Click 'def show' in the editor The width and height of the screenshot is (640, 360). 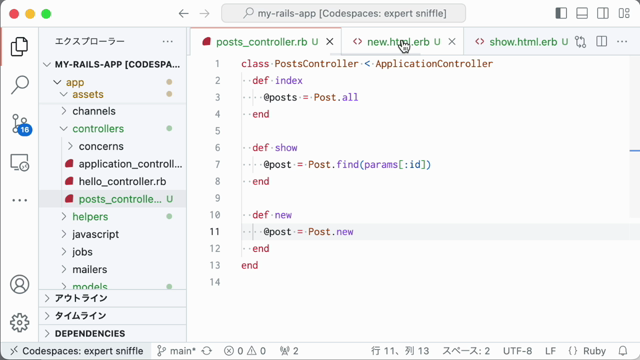275,148
